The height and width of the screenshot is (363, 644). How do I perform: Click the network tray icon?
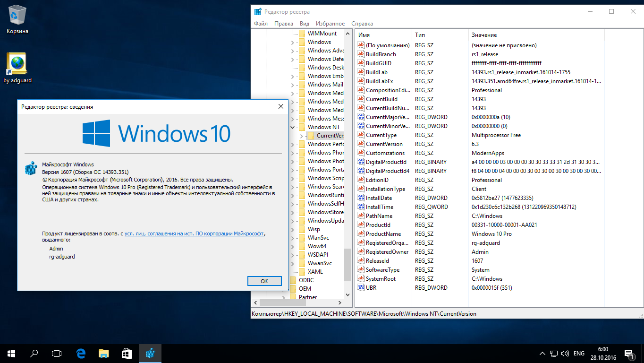tap(554, 354)
